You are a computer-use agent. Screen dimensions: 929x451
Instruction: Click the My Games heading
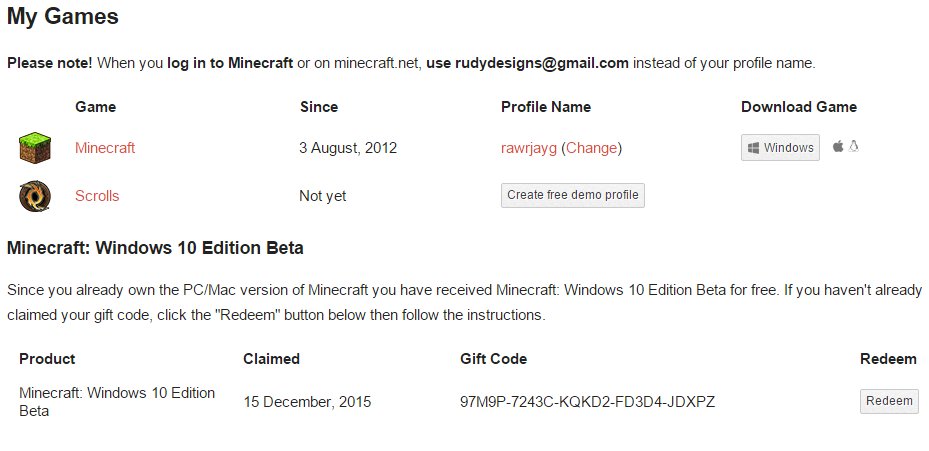[x=63, y=17]
